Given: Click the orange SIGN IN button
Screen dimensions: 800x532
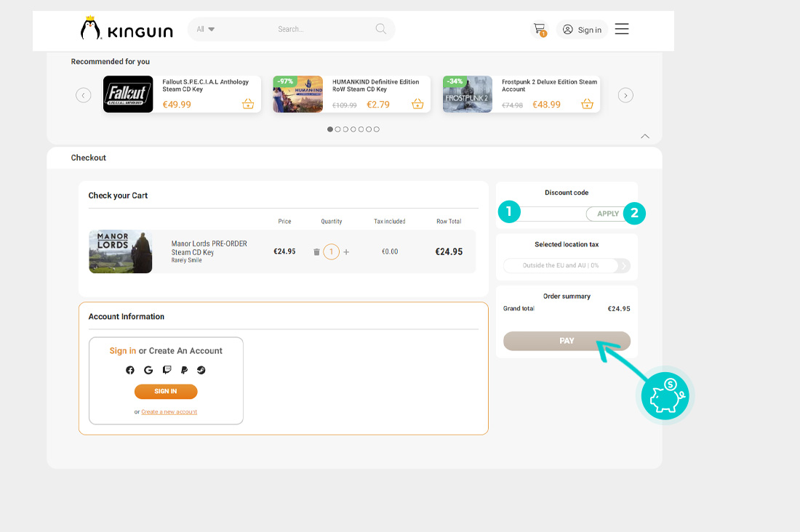Looking at the screenshot, I should [x=166, y=391].
